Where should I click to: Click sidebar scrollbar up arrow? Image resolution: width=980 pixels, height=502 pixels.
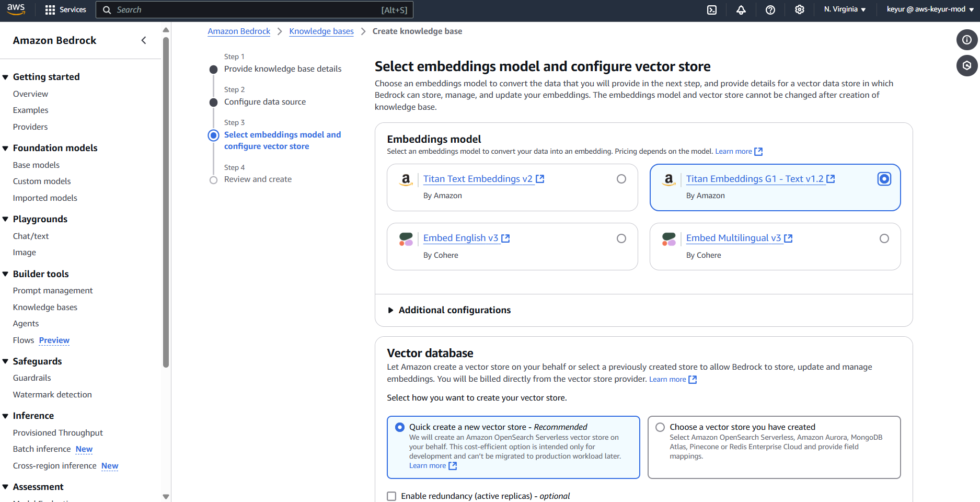click(x=166, y=30)
